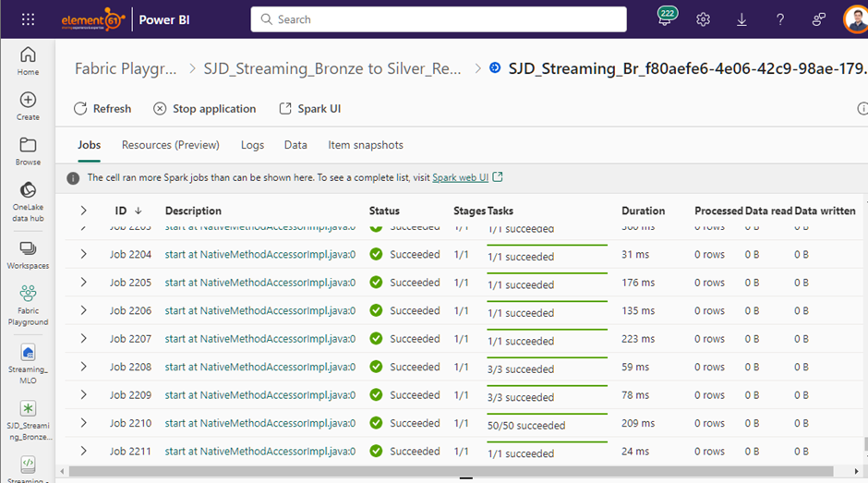Expand the Job 2210 row

[x=83, y=423]
